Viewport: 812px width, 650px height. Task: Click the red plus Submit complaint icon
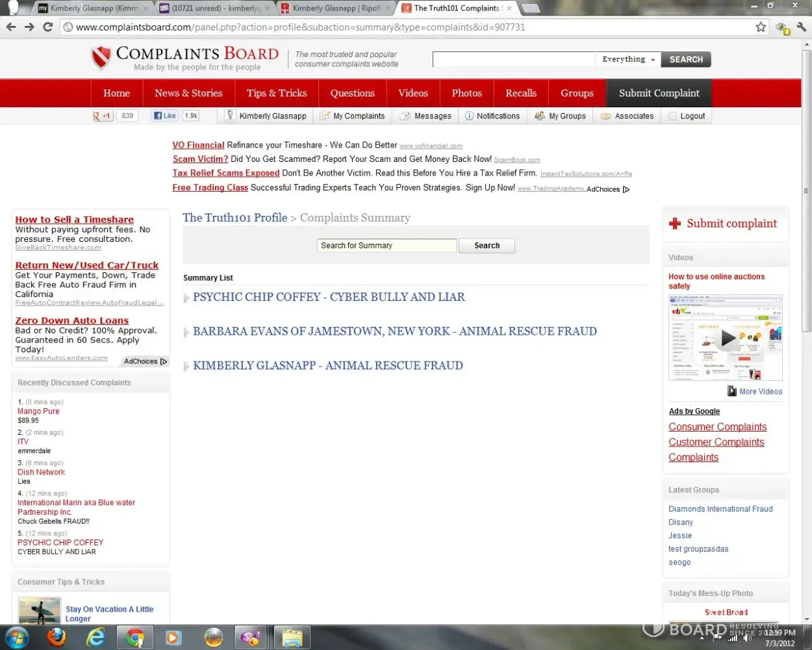tap(675, 224)
